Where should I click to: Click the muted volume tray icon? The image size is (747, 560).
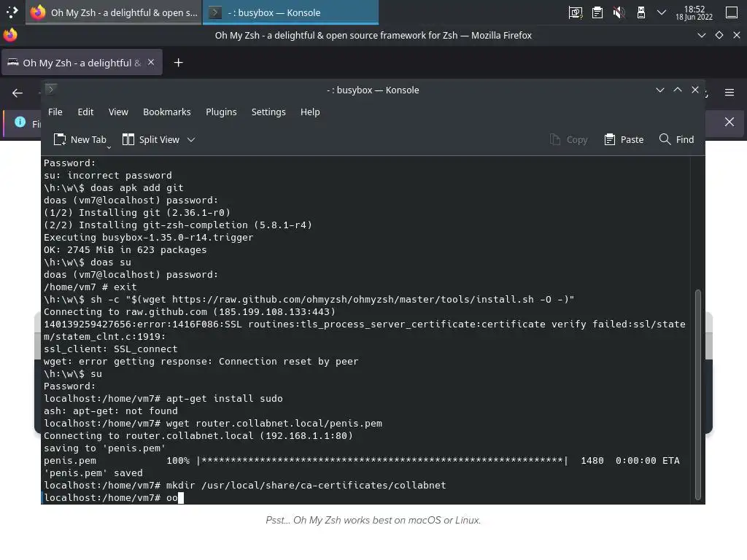point(619,12)
